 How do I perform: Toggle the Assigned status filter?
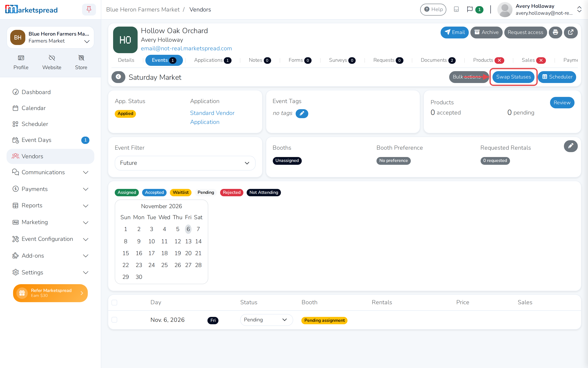(x=127, y=192)
